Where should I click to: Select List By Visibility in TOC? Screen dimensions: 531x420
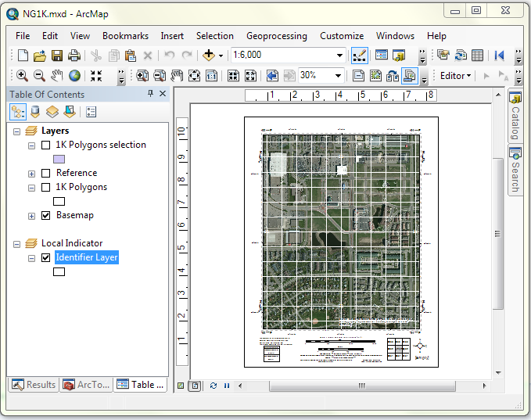[52, 112]
